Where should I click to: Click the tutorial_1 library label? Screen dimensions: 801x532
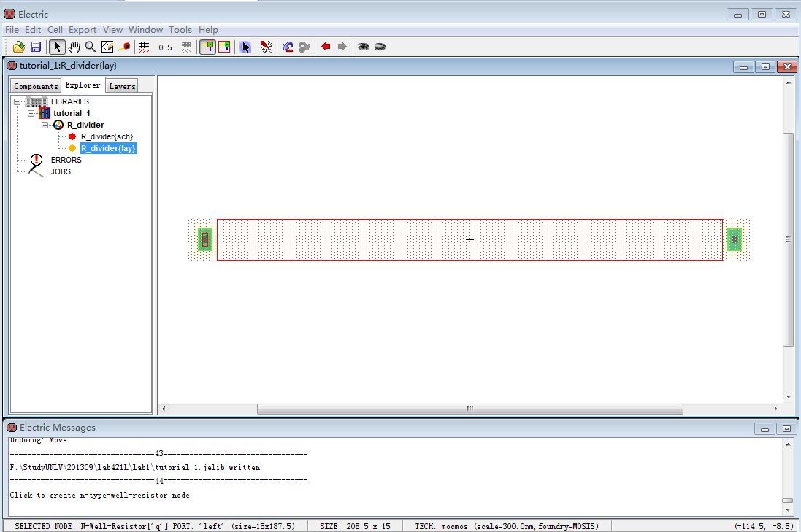(72, 113)
